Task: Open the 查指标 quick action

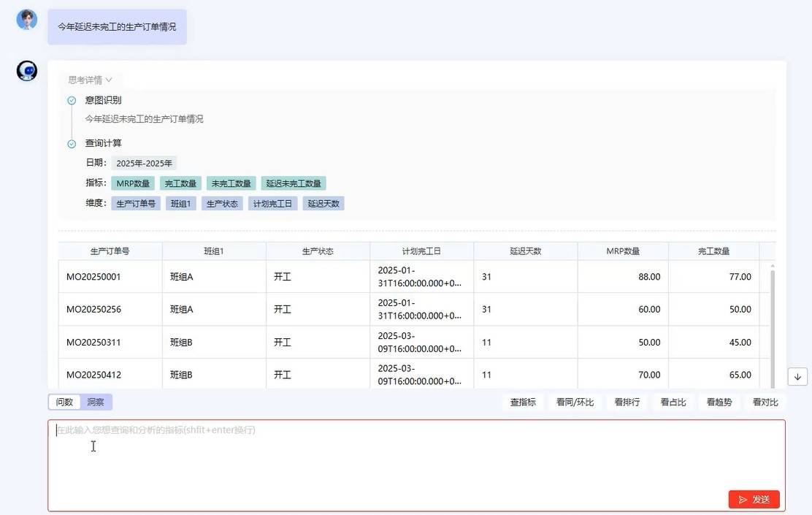Action: [523, 402]
